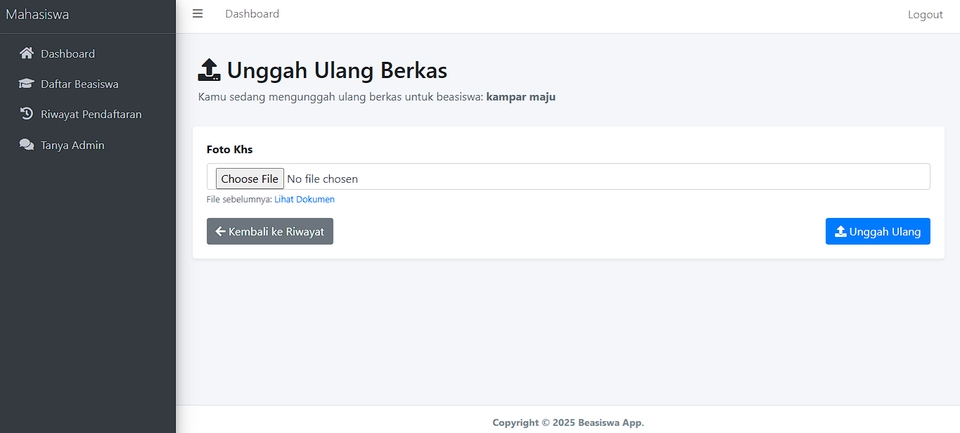Click the left arrow icon on Kembali button
This screenshot has height=433, width=960.
[220, 232]
